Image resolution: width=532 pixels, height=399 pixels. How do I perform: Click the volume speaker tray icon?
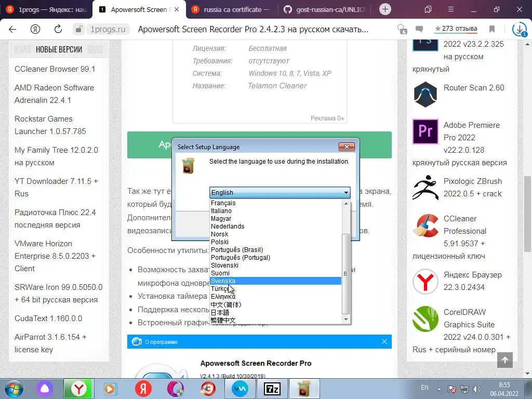pos(476,389)
